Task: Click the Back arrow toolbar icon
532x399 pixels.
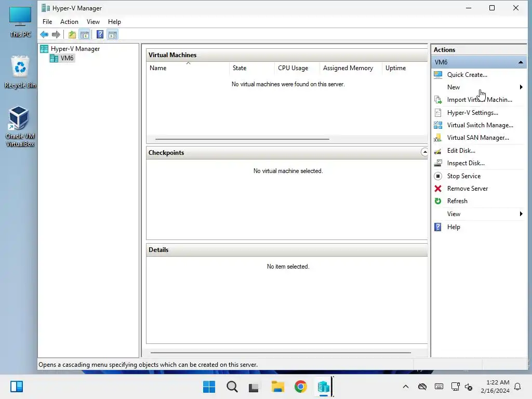Action: tap(44, 35)
